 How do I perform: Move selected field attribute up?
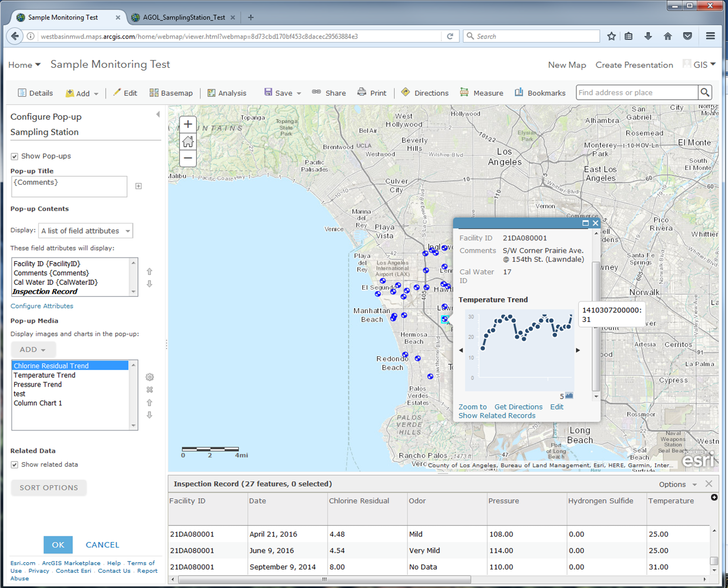(149, 271)
